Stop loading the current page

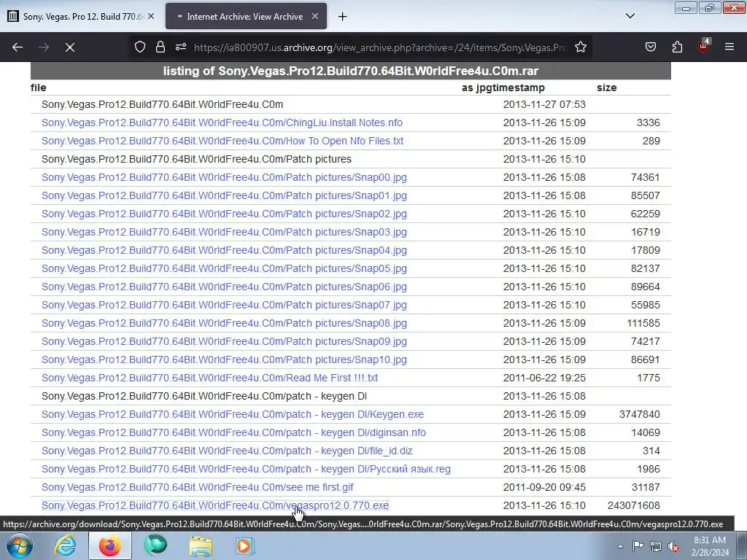pos(70,47)
